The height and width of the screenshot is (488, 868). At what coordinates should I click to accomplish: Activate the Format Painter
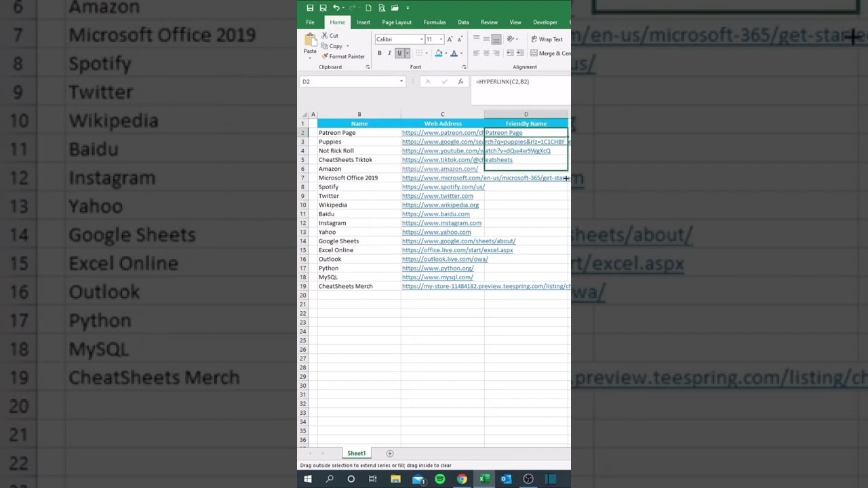click(x=343, y=56)
